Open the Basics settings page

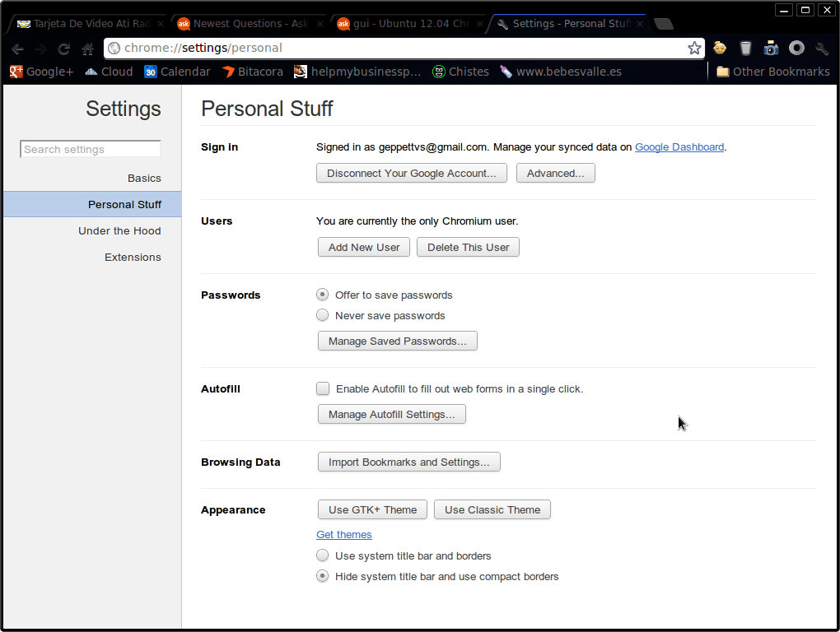[144, 179]
